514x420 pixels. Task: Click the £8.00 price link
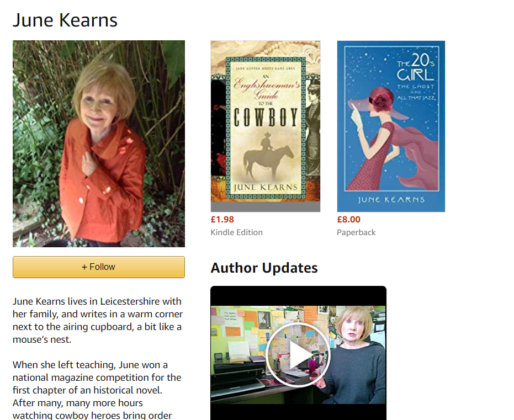[x=349, y=220]
